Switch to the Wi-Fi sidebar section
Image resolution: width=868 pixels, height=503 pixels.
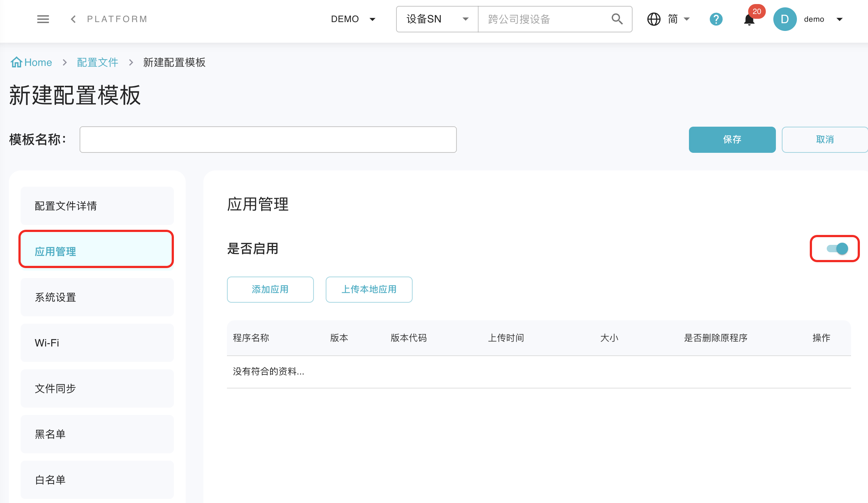tap(97, 343)
